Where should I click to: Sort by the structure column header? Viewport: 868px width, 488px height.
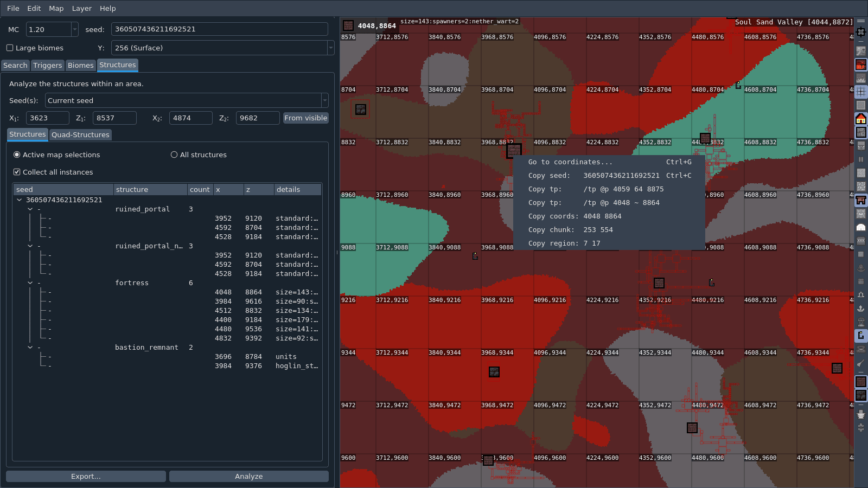point(150,189)
